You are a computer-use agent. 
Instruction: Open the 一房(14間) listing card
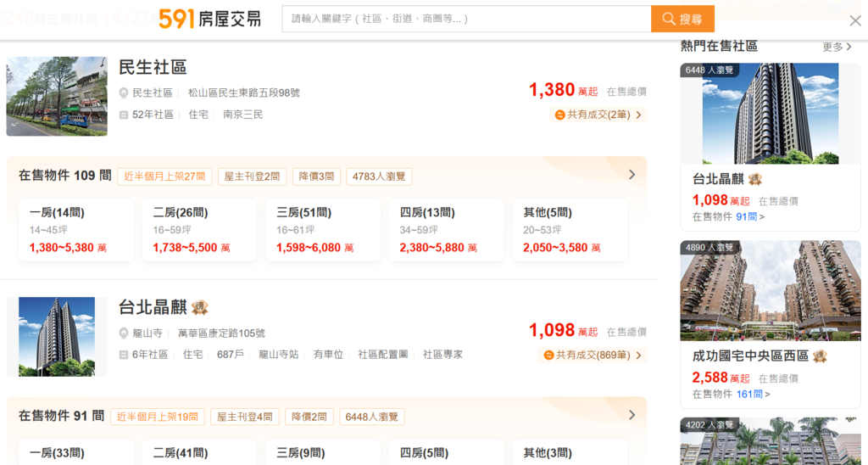coord(76,230)
